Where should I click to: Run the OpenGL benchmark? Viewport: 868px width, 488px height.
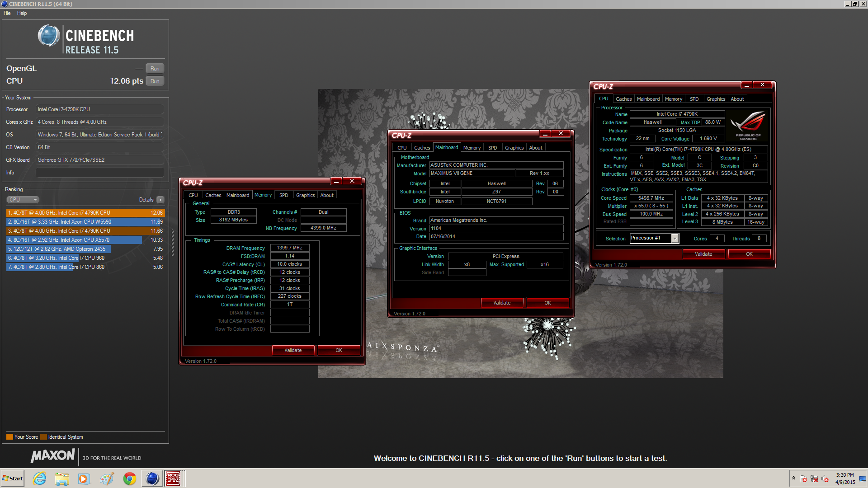click(155, 69)
